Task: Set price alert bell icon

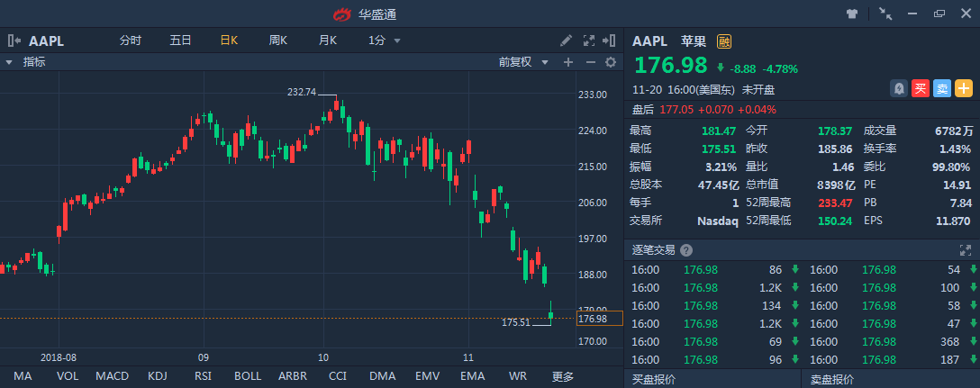Action: [x=899, y=89]
